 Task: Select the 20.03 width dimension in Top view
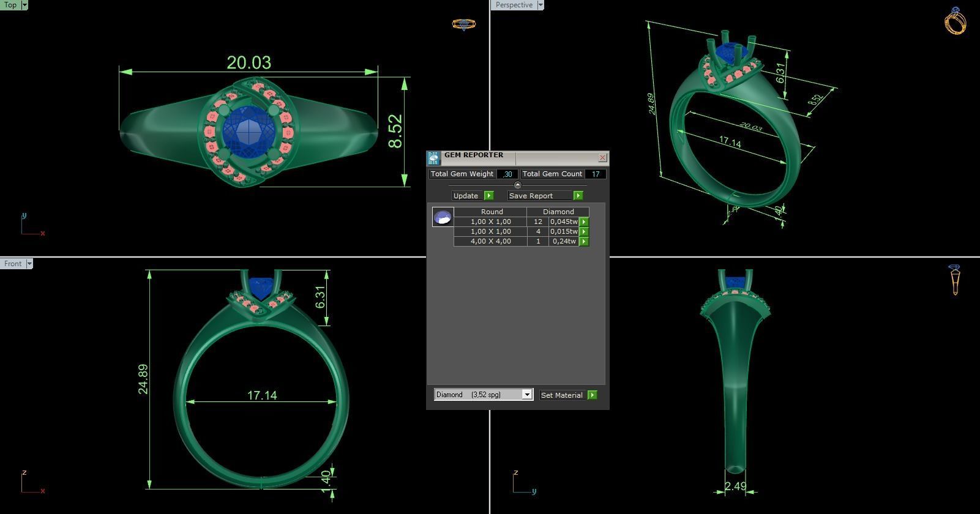[249, 62]
